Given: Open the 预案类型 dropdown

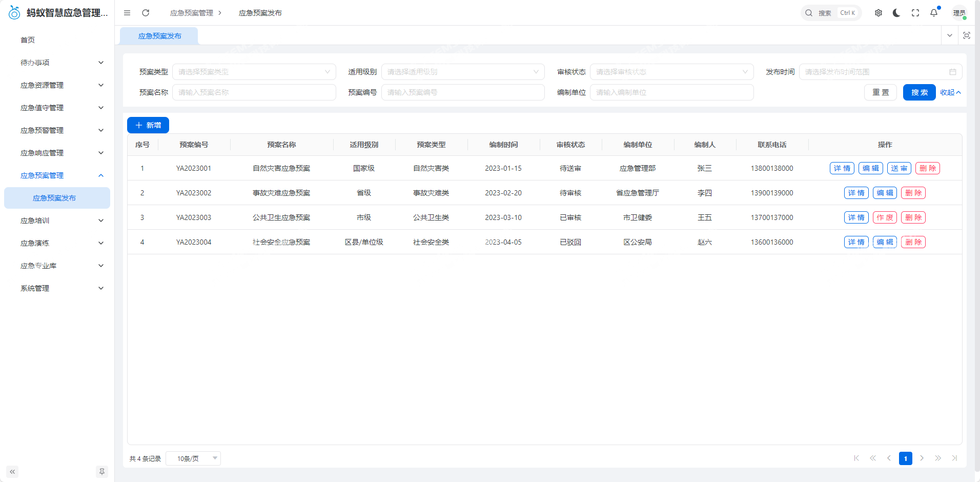Looking at the screenshot, I should tap(254, 72).
